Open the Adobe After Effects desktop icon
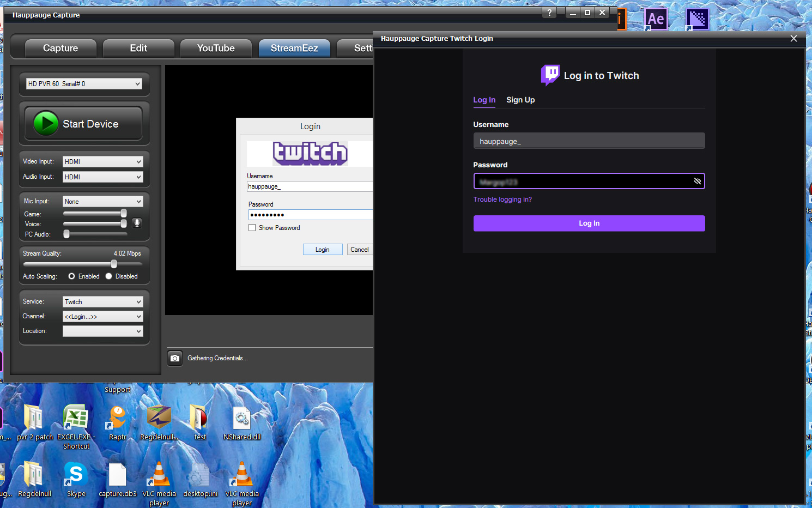 click(x=656, y=19)
